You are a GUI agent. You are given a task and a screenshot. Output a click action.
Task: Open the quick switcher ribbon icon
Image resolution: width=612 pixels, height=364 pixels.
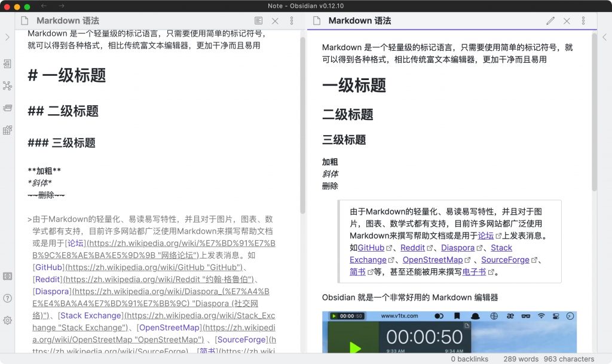(x=7, y=63)
